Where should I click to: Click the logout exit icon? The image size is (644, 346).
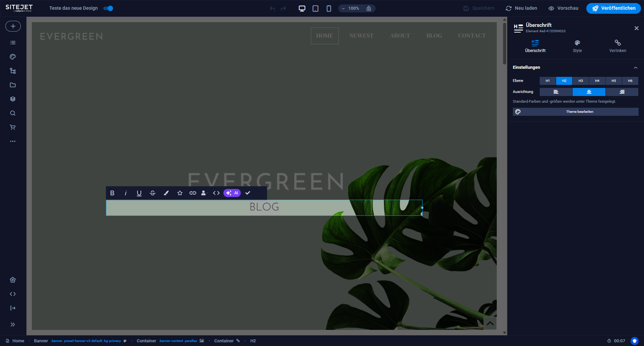pos(13,308)
